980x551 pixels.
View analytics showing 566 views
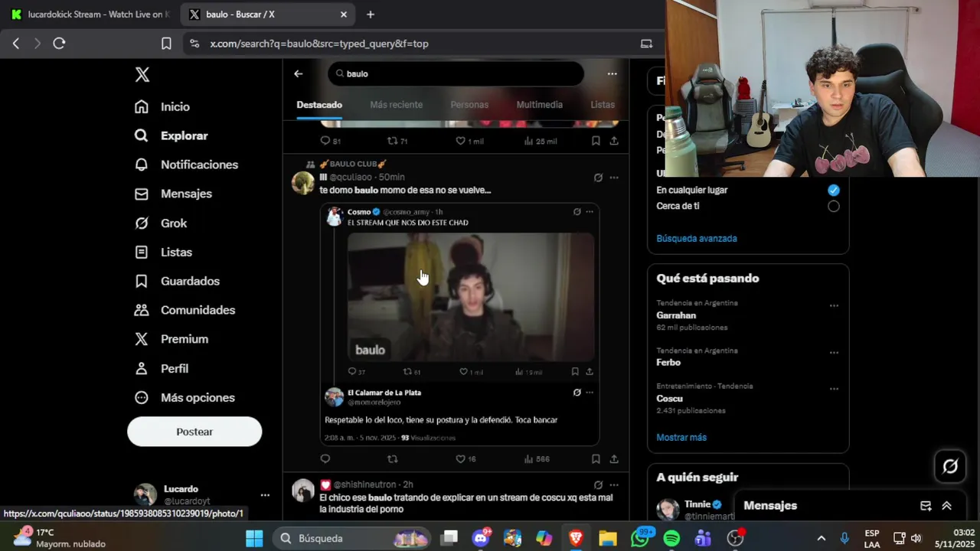tap(537, 459)
